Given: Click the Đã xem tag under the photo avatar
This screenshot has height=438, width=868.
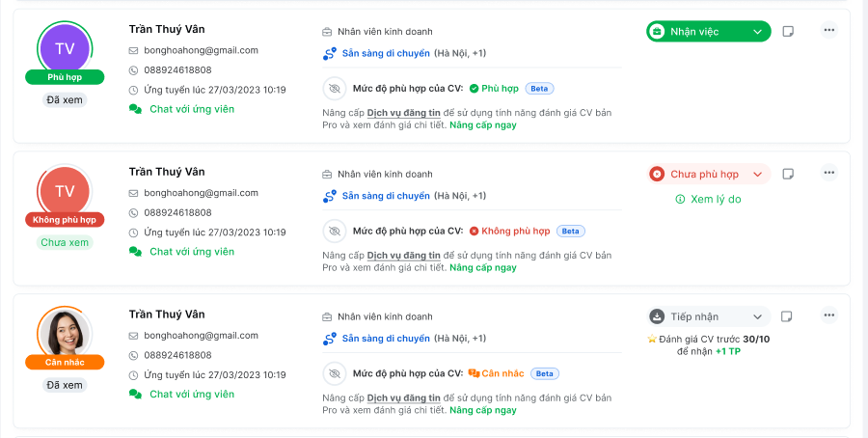Looking at the screenshot, I should point(65,385).
